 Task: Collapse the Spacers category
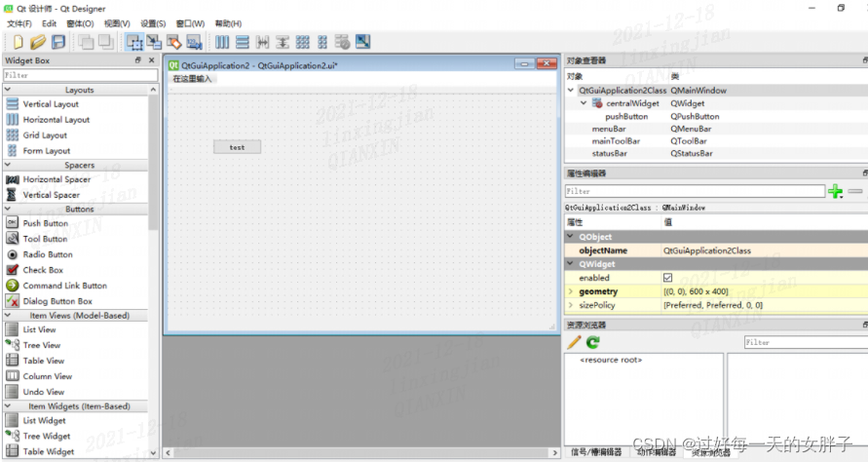(8, 165)
